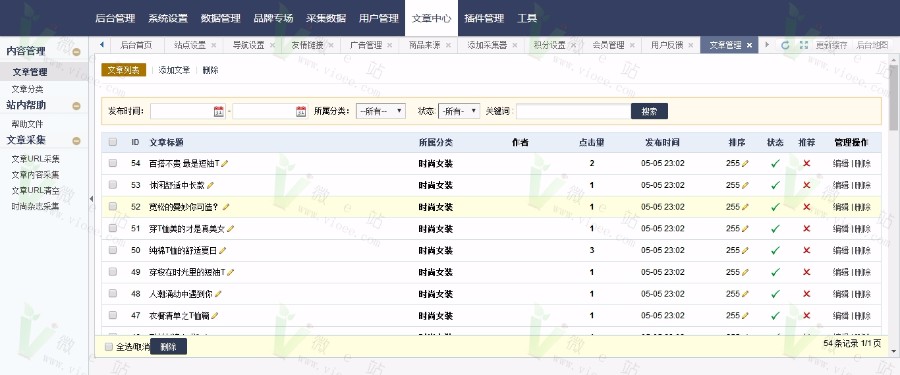Click the 添加文章 link
The image size is (900, 375).
coord(174,70)
